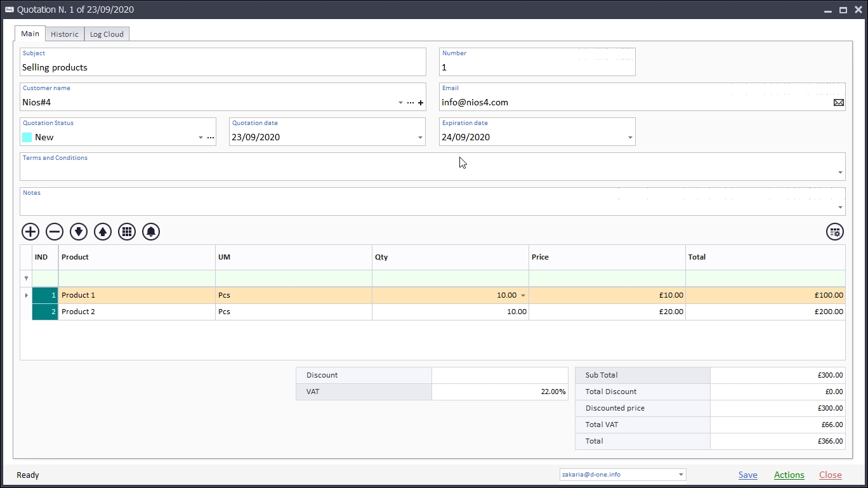Click the Subject input field
Viewport: 868px width, 488px height.
click(222, 67)
